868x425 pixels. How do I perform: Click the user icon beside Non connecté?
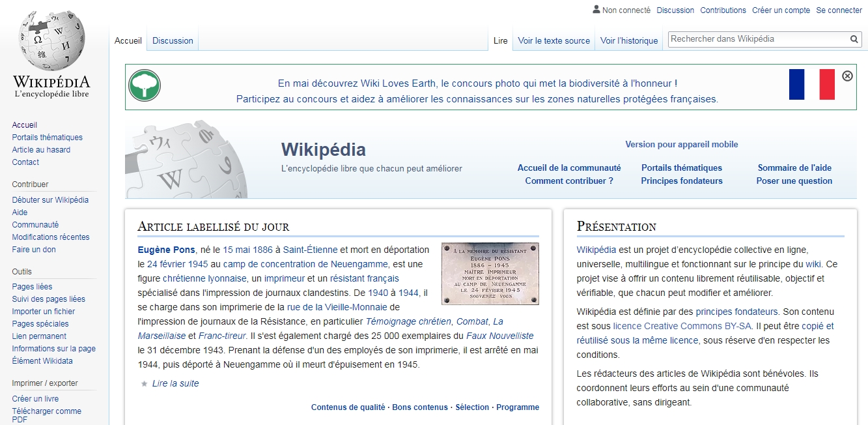596,10
